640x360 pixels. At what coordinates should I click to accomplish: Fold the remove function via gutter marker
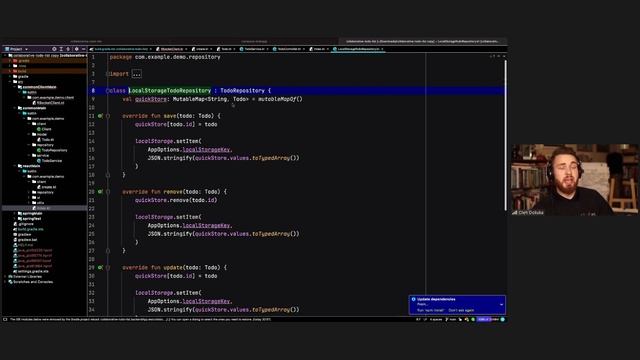108,192
